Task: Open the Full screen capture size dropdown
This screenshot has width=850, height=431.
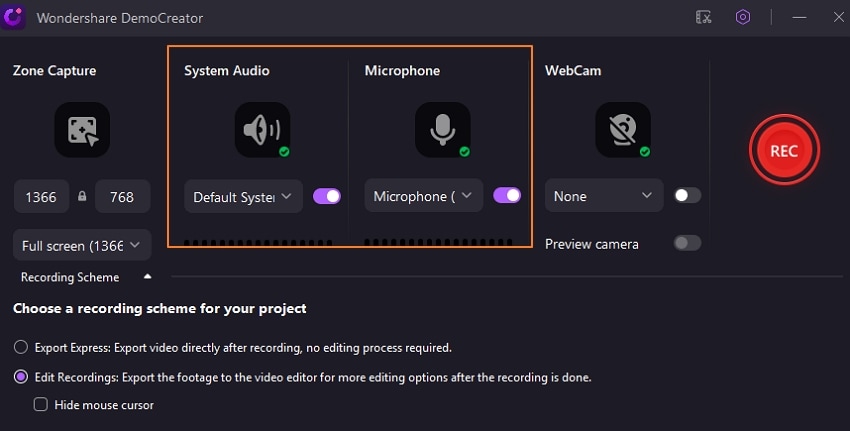Action: pyautogui.click(x=82, y=245)
